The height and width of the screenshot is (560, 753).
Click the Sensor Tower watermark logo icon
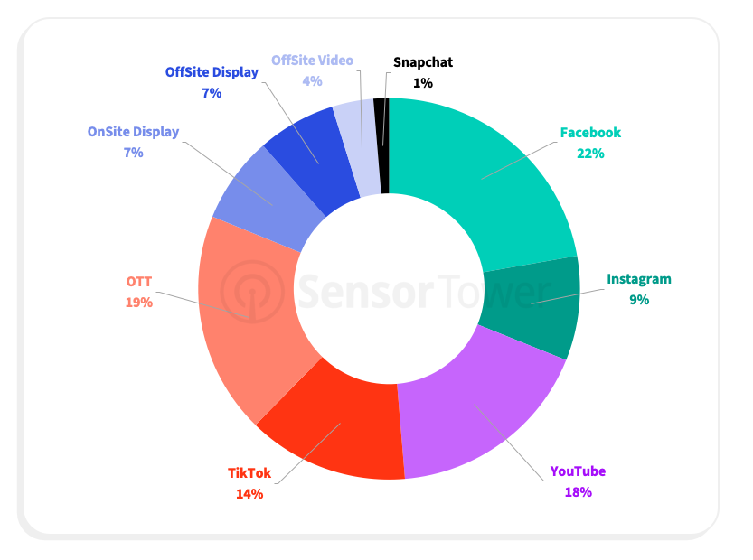tap(253, 291)
